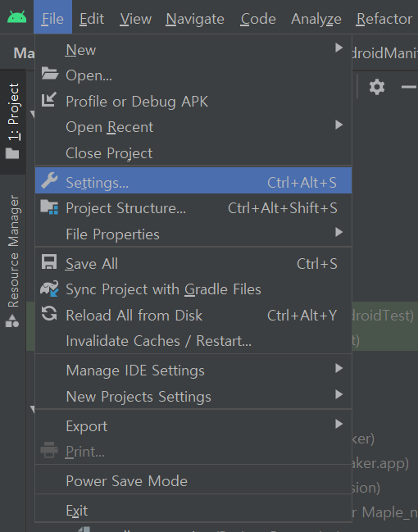This screenshot has height=532, width=418.
Task: Open the Resource Manager side panel
Action: (x=12, y=261)
